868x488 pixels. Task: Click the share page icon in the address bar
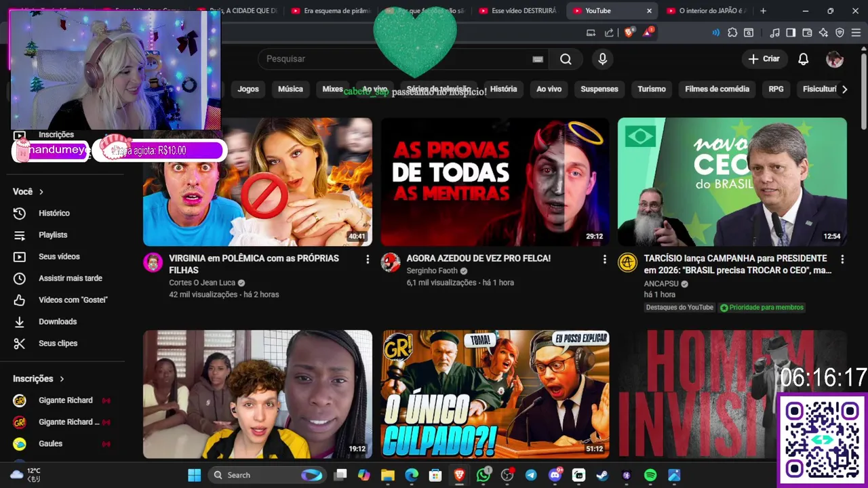click(609, 33)
